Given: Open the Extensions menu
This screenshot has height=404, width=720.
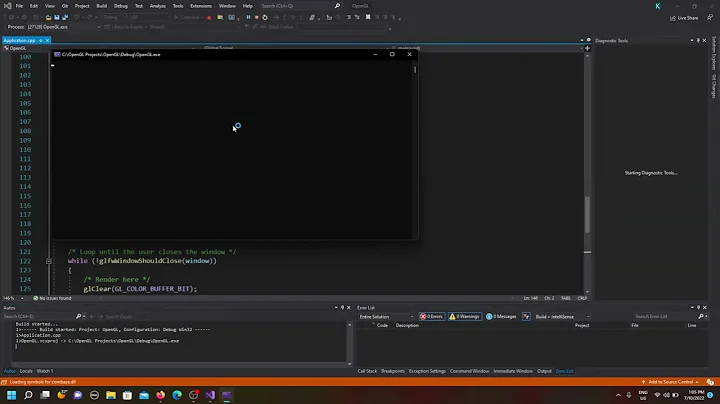Looking at the screenshot, I should tap(201, 6).
